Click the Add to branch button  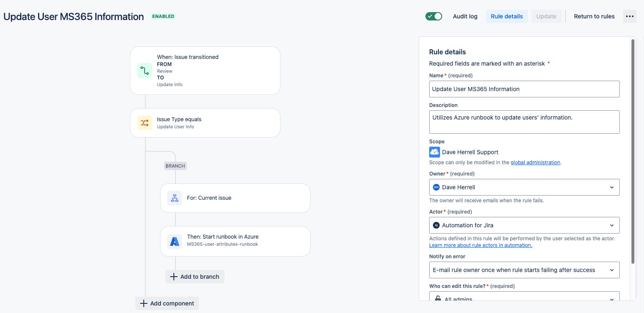tap(195, 277)
